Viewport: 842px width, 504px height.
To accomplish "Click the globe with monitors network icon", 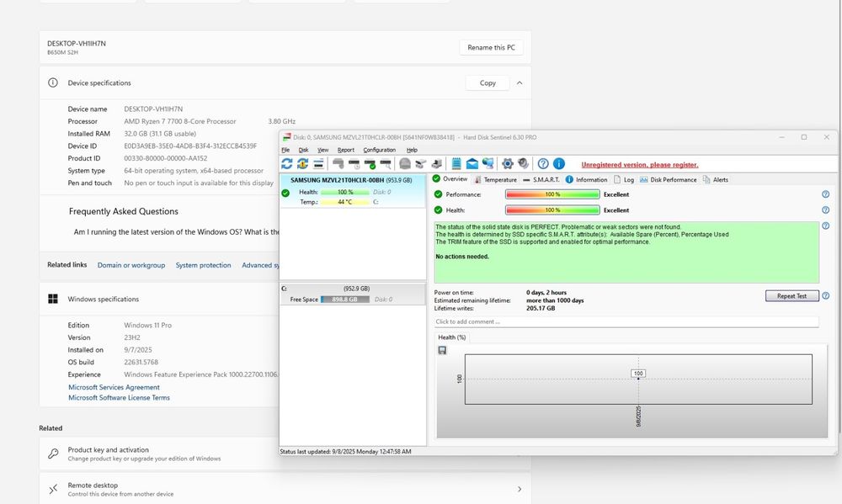I will pyautogui.click(x=488, y=164).
